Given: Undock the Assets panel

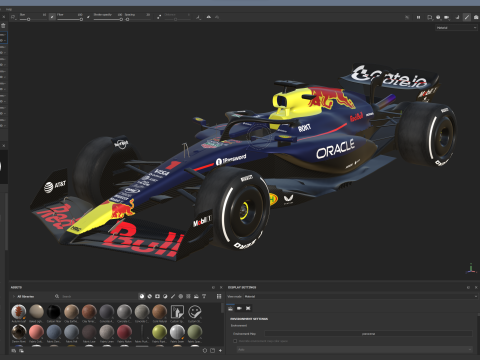Looking at the screenshot, I should [213, 287].
